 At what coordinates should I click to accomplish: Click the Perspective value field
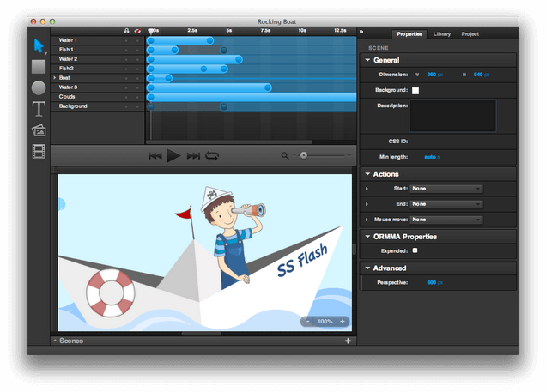tap(432, 282)
